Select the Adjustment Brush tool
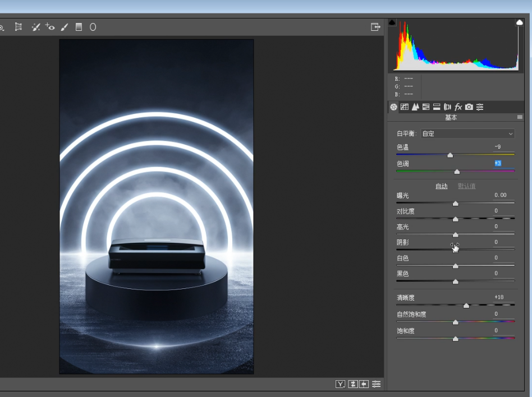The height and width of the screenshot is (397, 532). pyautogui.click(x=65, y=27)
